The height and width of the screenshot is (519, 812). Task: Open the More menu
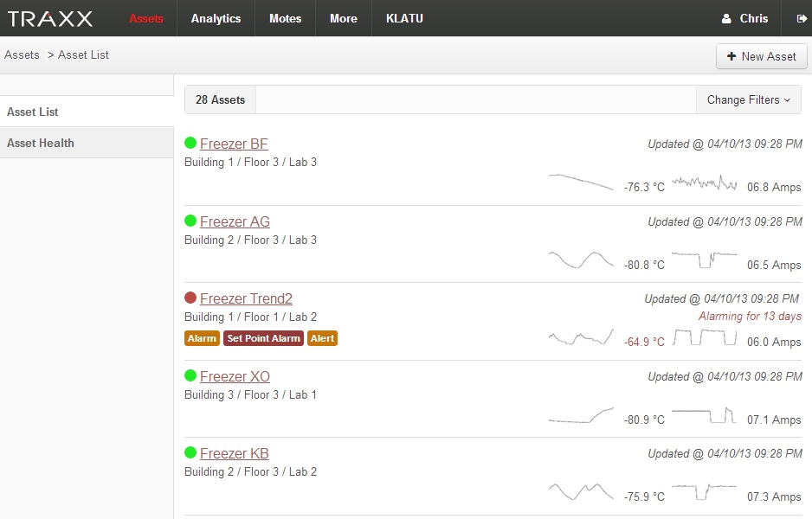(344, 19)
